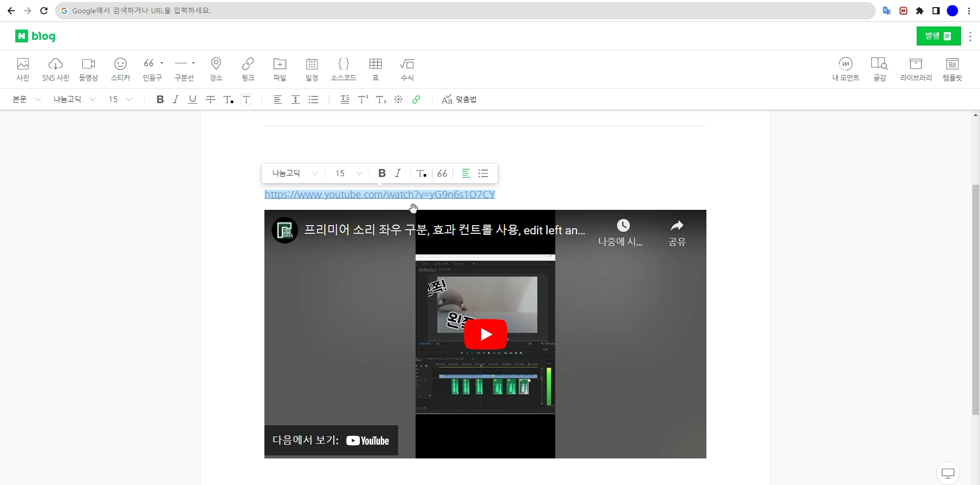Viewport: 980px width, 485px height.
Task: Toggle bold in main formatting toolbar
Action: [x=160, y=100]
